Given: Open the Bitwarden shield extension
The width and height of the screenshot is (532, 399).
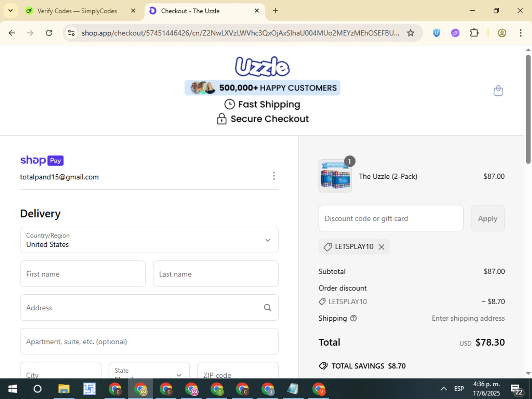Looking at the screenshot, I should [437, 33].
